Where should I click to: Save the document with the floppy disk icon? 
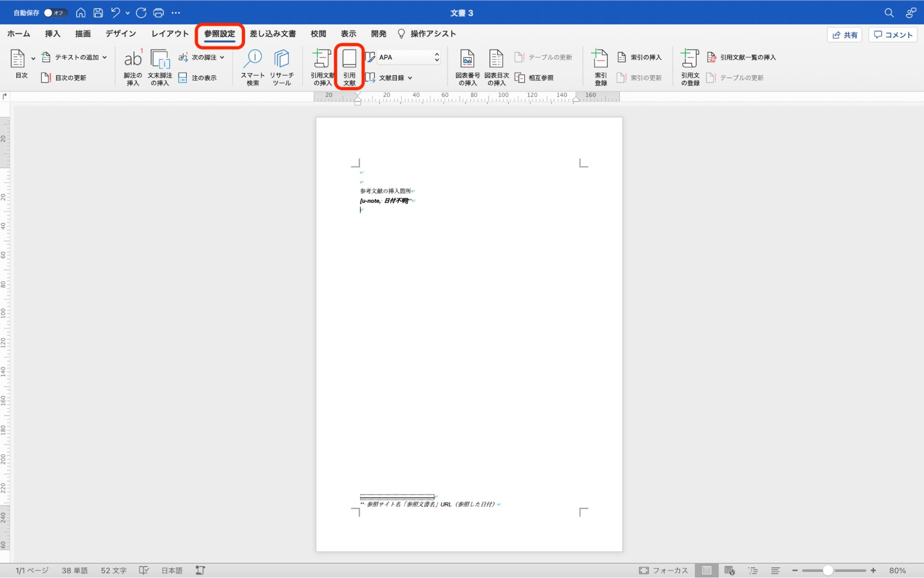[x=98, y=13]
